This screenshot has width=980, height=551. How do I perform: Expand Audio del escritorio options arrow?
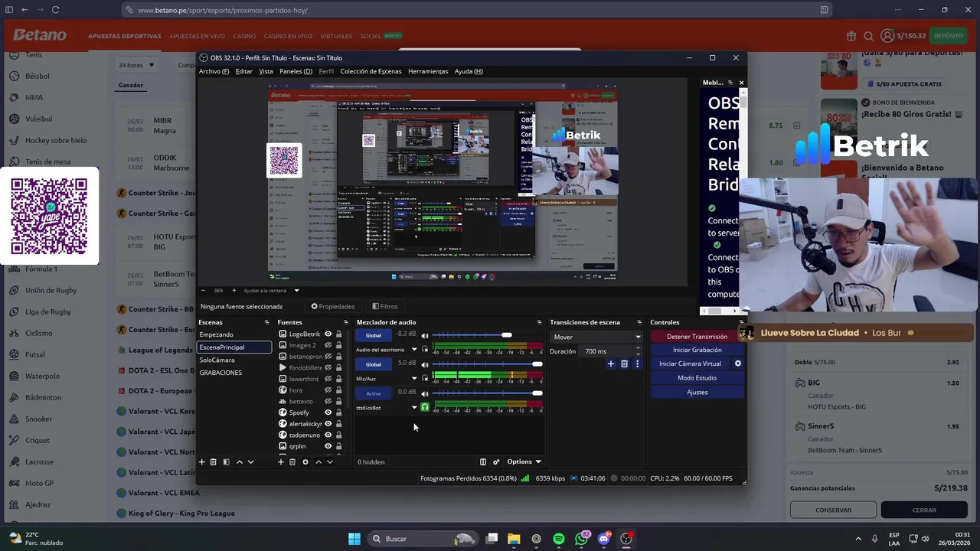coord(414,350)
